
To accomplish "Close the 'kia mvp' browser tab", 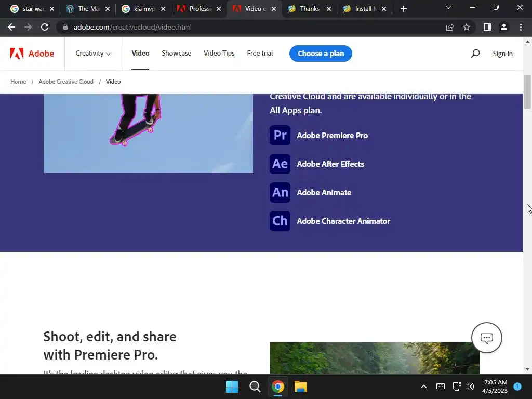I will (x=163, y=9).
